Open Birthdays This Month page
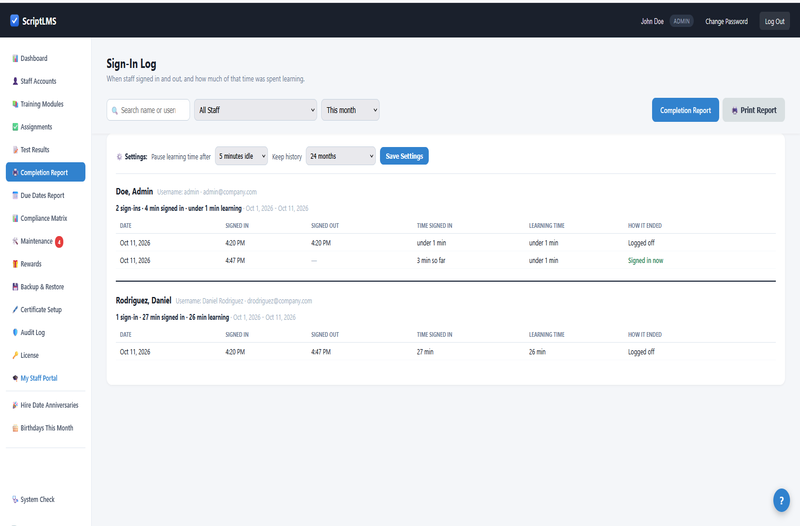The height and width of the screenshot is (526, 800). [x=45, y=429]
